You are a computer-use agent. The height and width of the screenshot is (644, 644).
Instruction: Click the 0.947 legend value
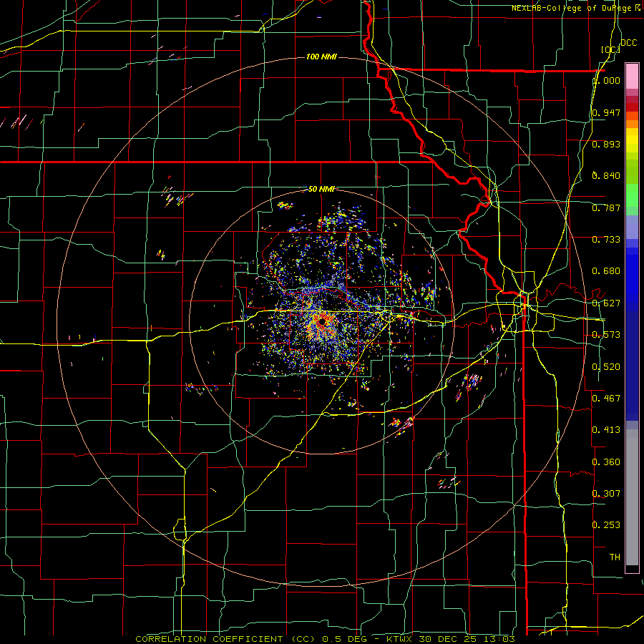(x=606, y=112)
